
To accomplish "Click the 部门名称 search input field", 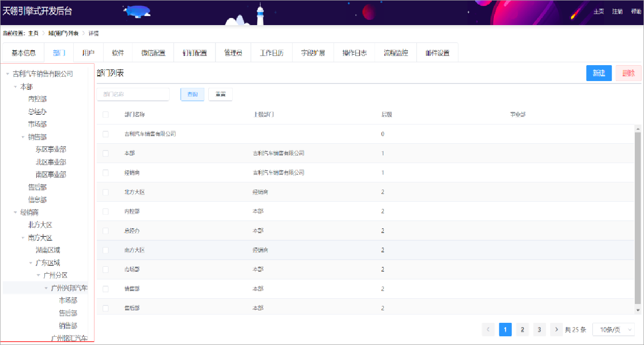I will 133,95.
